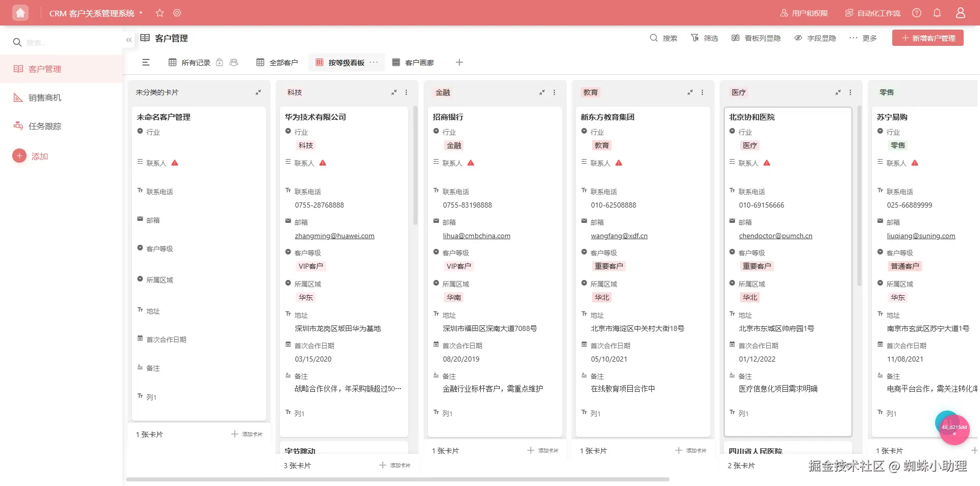This screenshot has width=980, height=486.
Task: Click the 科技 column vertical scrollbar
Action: 415,165
